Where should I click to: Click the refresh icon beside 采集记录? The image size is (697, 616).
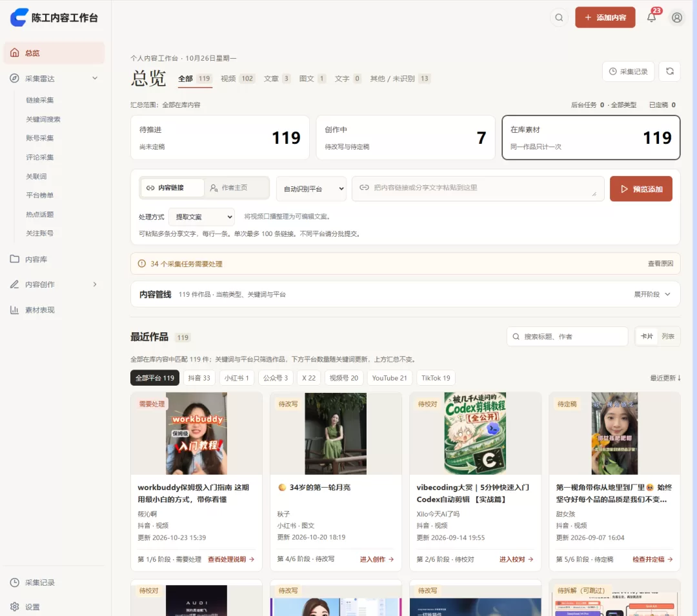pos(670,72)
